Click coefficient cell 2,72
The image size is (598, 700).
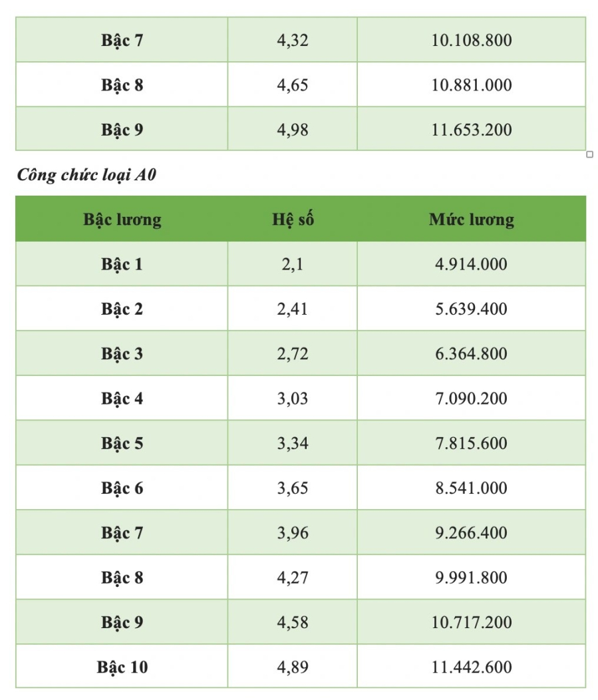coord(292,354)
